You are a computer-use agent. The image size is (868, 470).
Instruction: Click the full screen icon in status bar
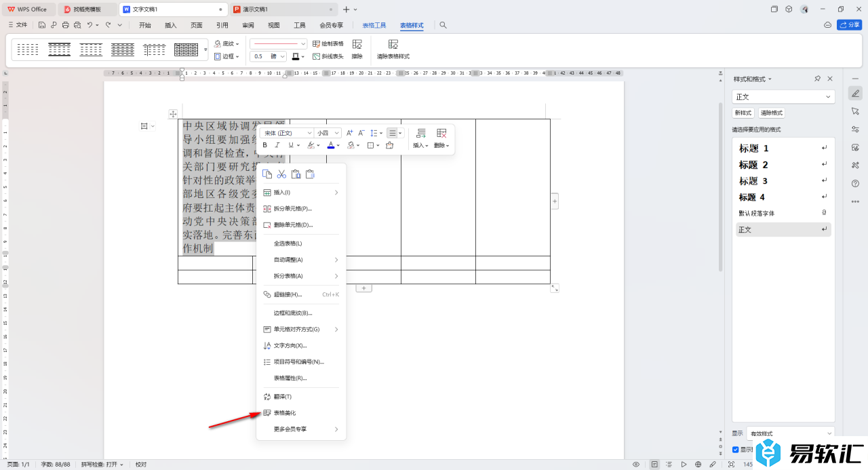tap(731, 465)
